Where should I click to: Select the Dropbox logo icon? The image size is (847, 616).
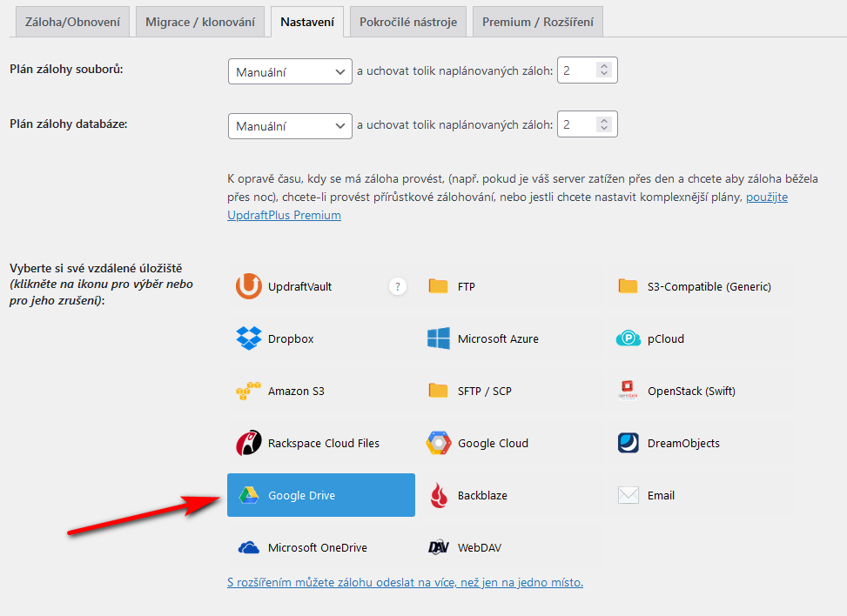(x=248, y=338)
